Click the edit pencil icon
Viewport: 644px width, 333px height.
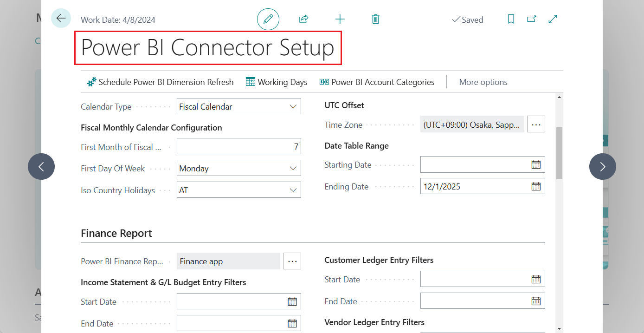pos(268,19)
